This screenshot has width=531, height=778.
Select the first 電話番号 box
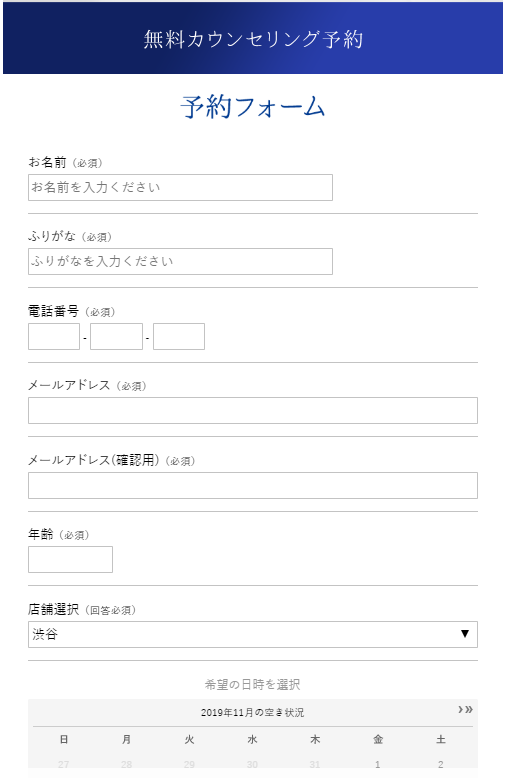point(54,336)
